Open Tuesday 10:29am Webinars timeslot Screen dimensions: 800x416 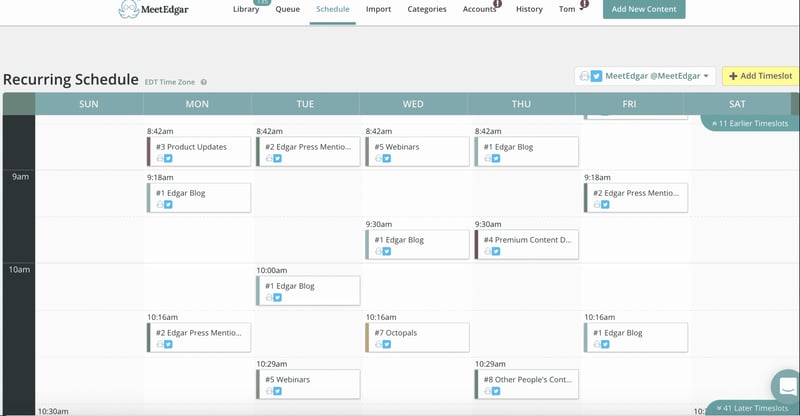(x=308, y=384)
